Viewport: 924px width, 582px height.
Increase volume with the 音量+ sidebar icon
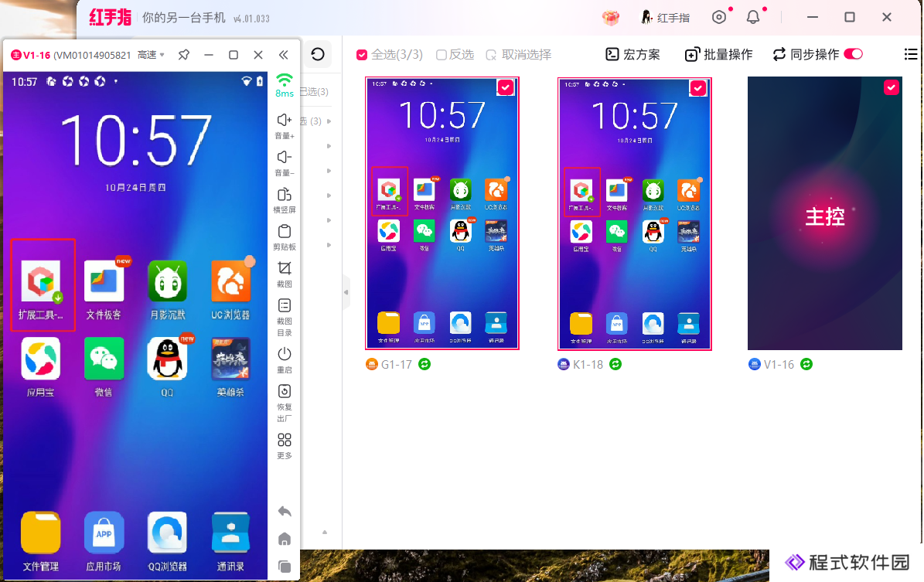[284, 126]
